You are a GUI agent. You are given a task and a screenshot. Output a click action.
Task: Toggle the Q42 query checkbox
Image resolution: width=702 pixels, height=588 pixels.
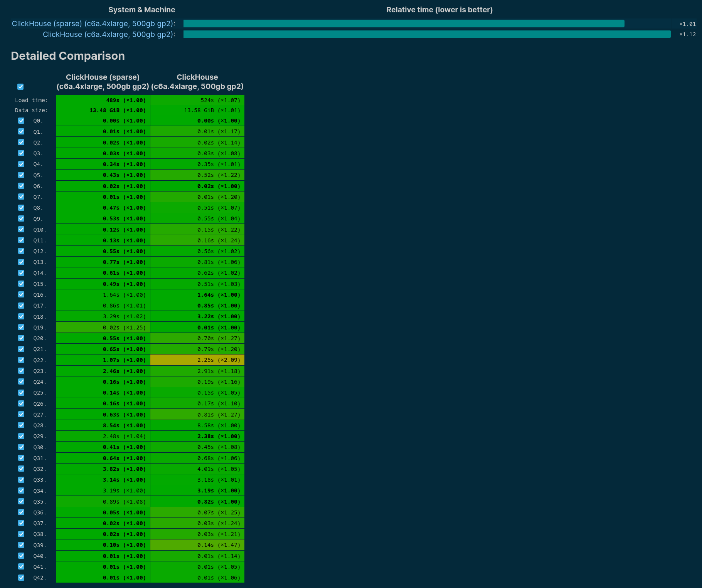[x=21, y=578]
